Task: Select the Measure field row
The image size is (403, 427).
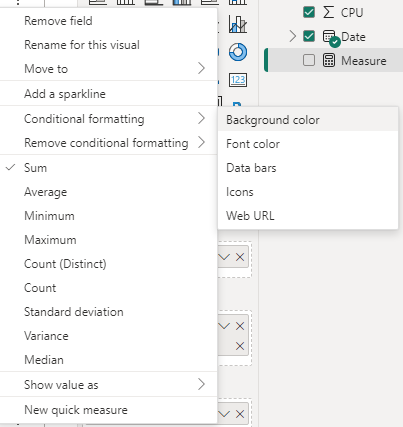Action: pyautogui.click(x=333, y=61)
